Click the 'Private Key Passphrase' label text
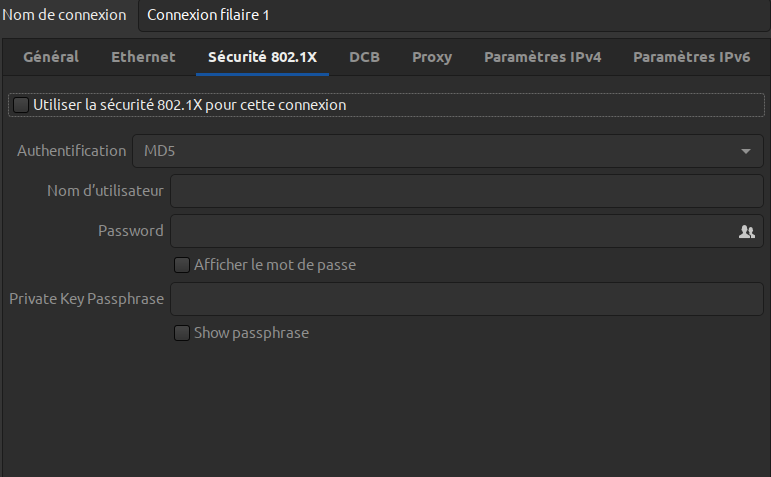771x477 pixels. 86,299
